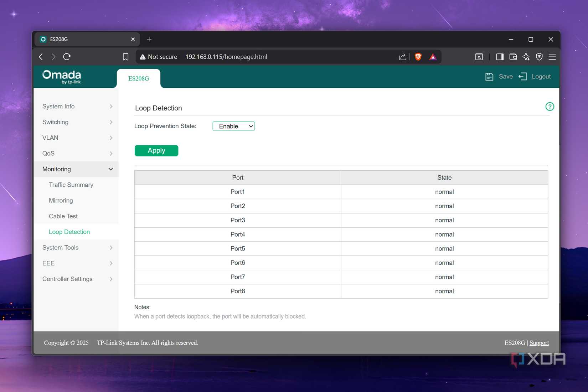Reload the page
588x392 pixels.
tap(67, 57)
